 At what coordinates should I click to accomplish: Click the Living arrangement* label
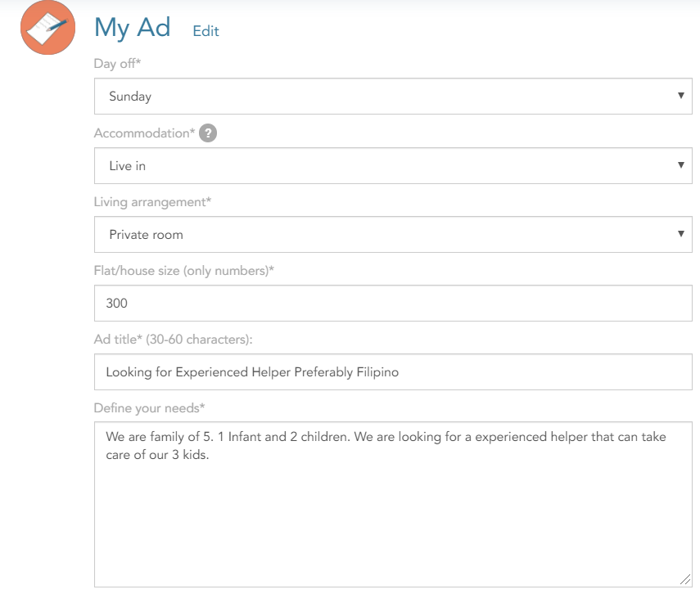click(x=152, y=202)
